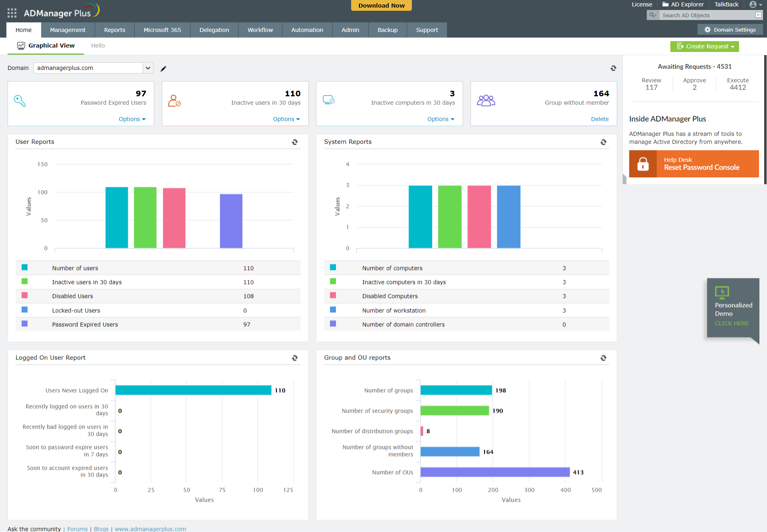Click the refresh icon on User Reports
767x532 pixels.
[295, 142]
